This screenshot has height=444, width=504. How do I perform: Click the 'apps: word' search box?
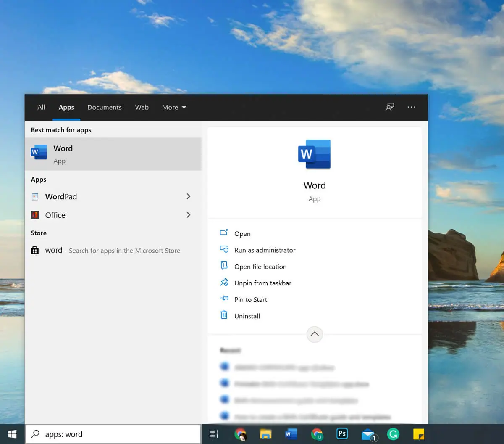click(x=113, y=434)
